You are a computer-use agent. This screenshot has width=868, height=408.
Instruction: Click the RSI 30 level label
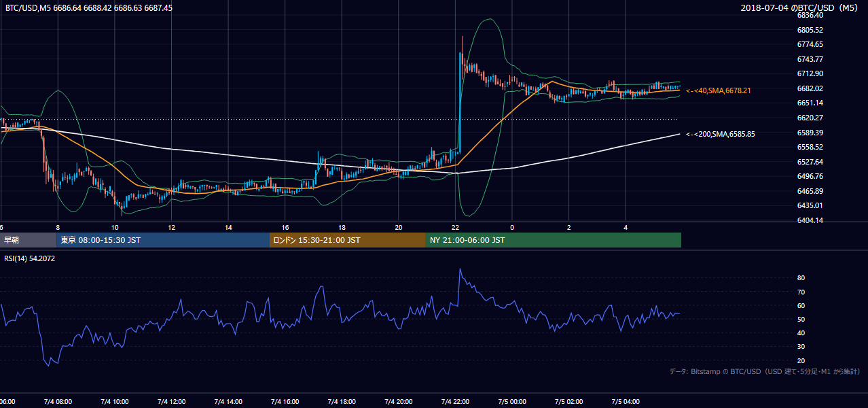pyautogui.click(x=801, y=347)
